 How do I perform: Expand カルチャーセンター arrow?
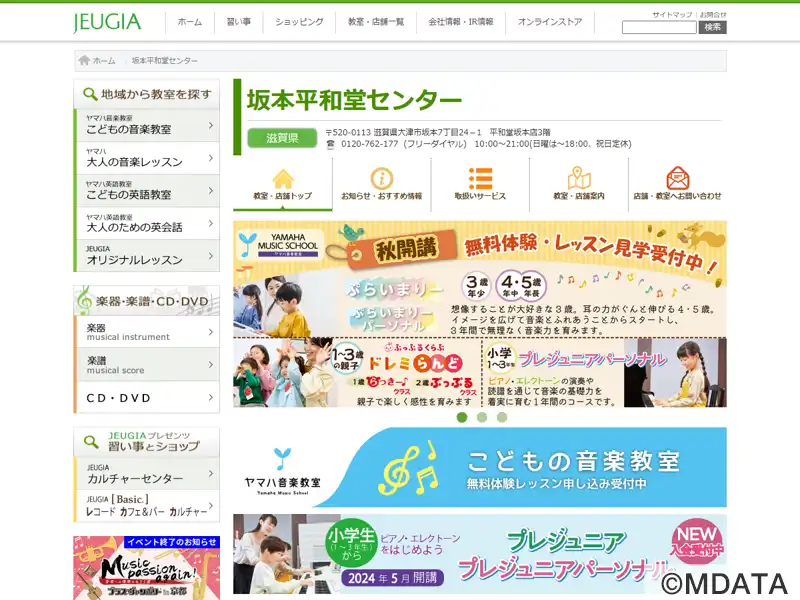(x=211, y=473)
